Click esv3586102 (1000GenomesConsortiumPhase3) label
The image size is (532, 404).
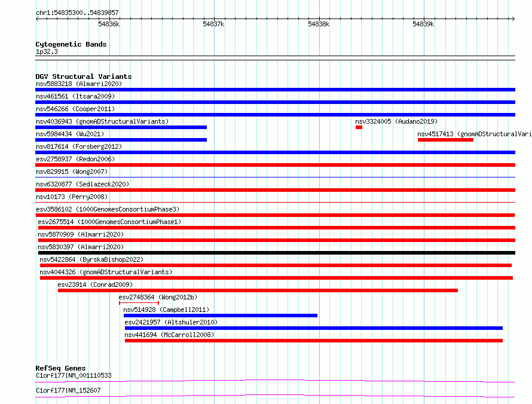click(108, 209)
